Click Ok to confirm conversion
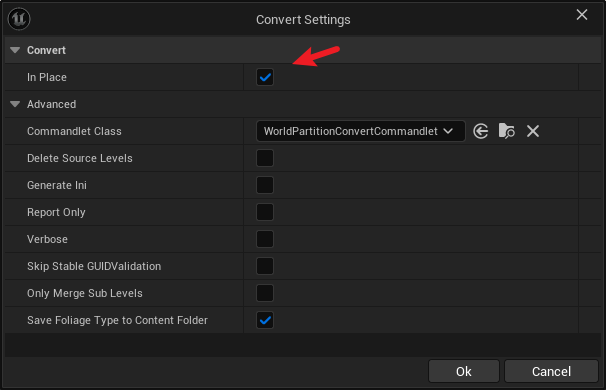Screen dimensions: 606x390 (463, 371)
